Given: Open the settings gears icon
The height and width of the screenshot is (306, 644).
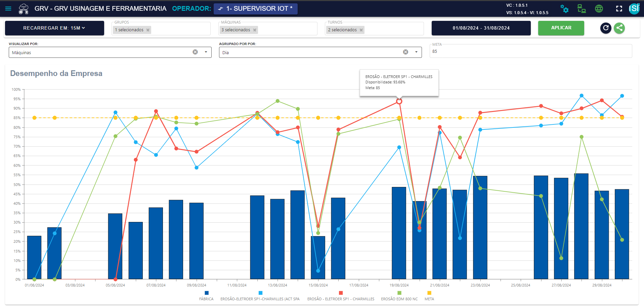Looking at the screenshot, I should (x=564, y=9).
